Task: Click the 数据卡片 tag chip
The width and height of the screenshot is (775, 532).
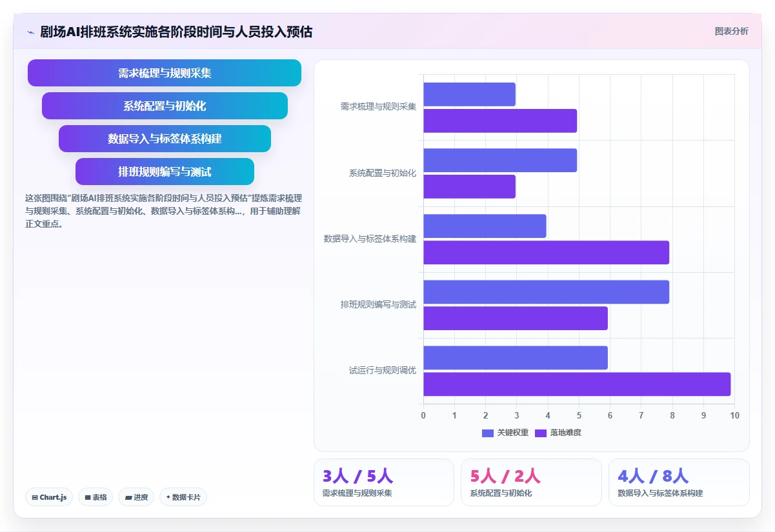Action: (183, 497)
